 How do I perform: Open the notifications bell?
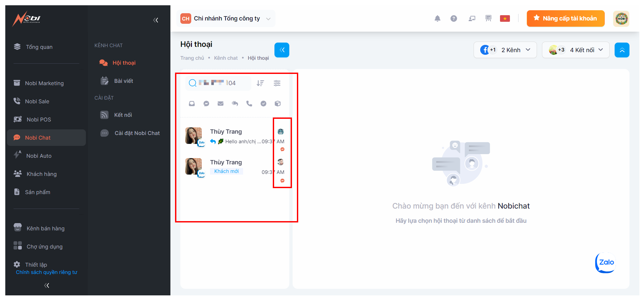point(437,18)
